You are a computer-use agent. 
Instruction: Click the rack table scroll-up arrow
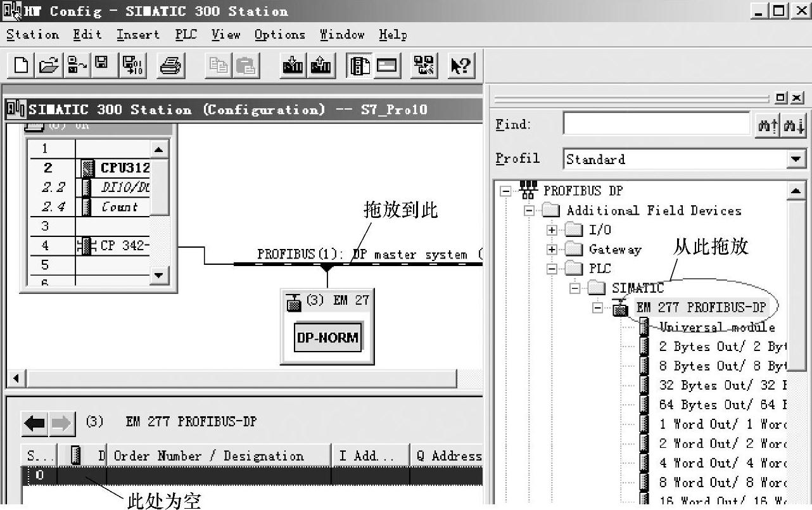coord(159,150)
